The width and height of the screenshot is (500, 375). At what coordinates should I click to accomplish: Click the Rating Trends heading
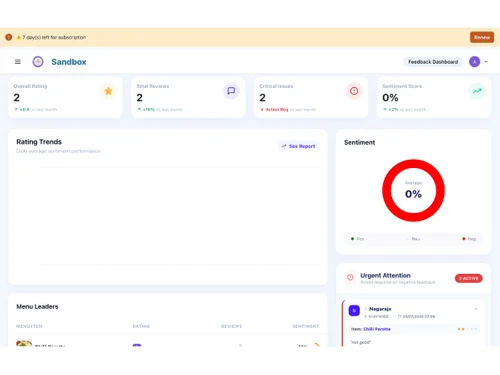(x=39, y=142)
